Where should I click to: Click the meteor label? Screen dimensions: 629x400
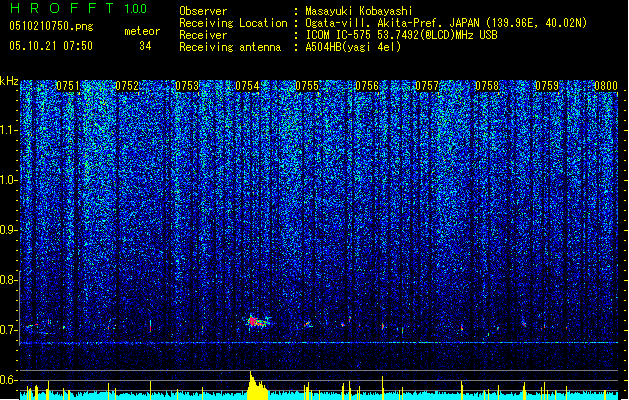[142, 31]
